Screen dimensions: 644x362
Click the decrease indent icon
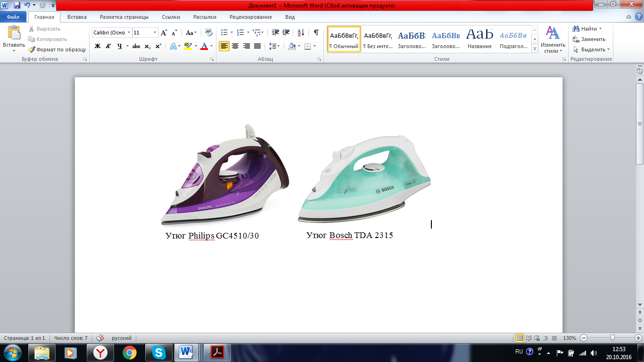coord(276,33)
